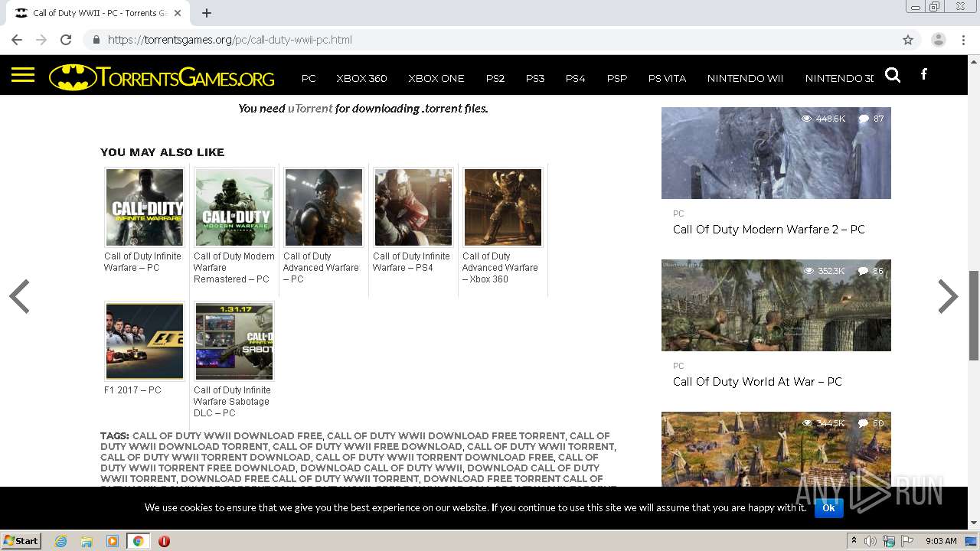Reload the page
The width and height of the screenshot is (980, 551).
(x=66, y=40)
